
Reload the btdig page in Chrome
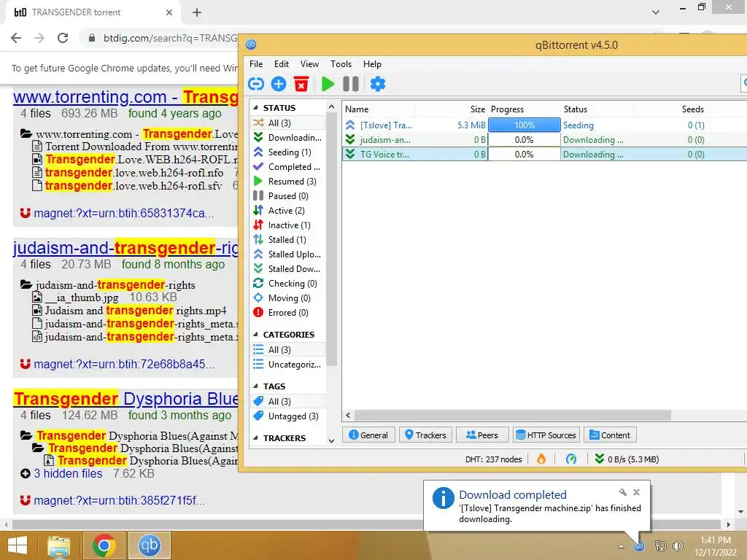click(x=63, y=38)
